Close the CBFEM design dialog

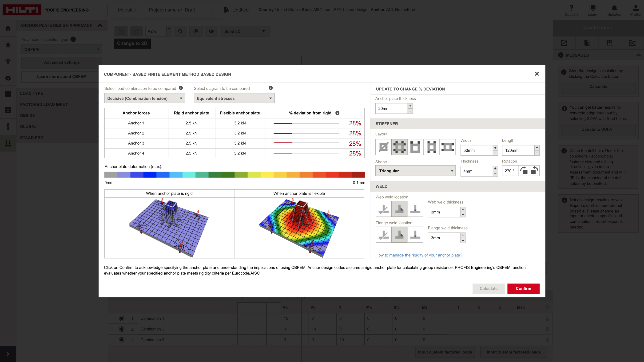click(x=537, y=74)
